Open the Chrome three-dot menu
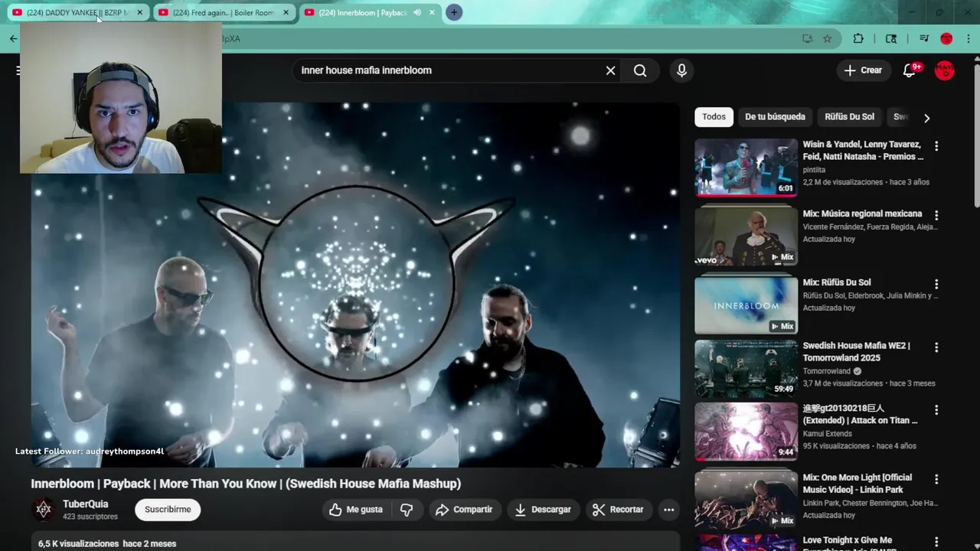980x551 pixels. (x=968, y=38)
